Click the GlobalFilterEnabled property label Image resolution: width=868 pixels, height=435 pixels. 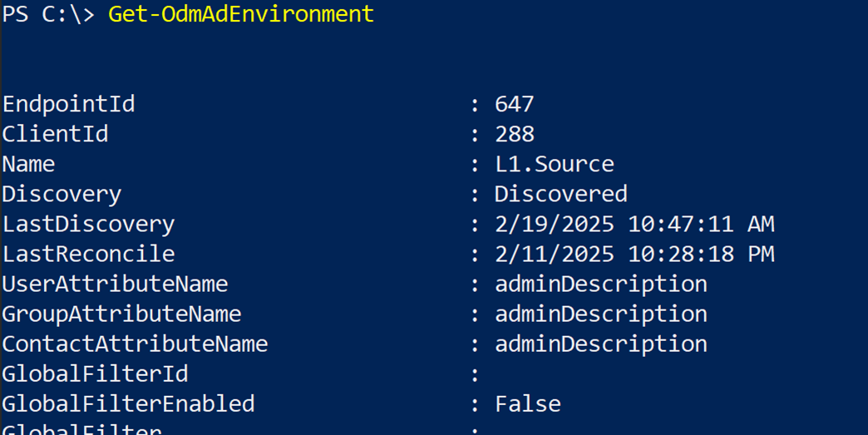click(x=128, y=403)
